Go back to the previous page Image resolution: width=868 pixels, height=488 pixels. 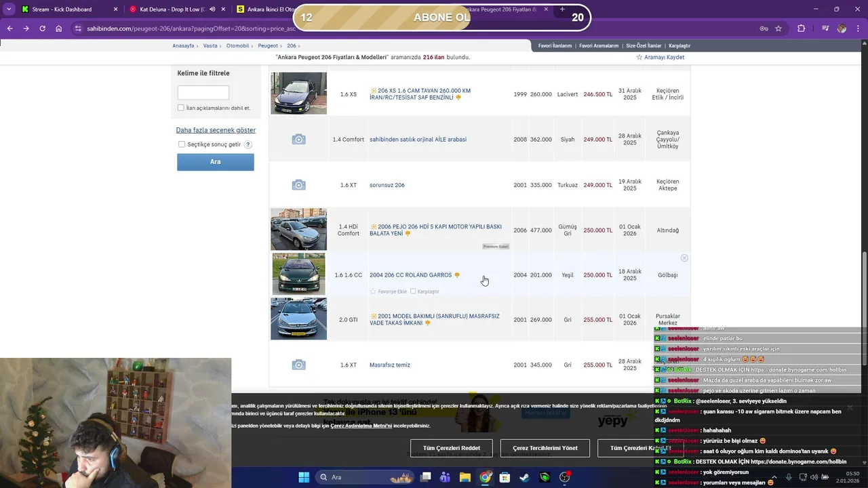(x=9, y=28)
